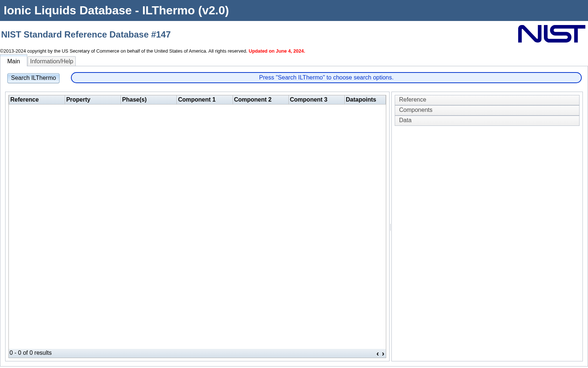
Task: Sort by the Datapoints column header
Action: [x=365, y=100]
